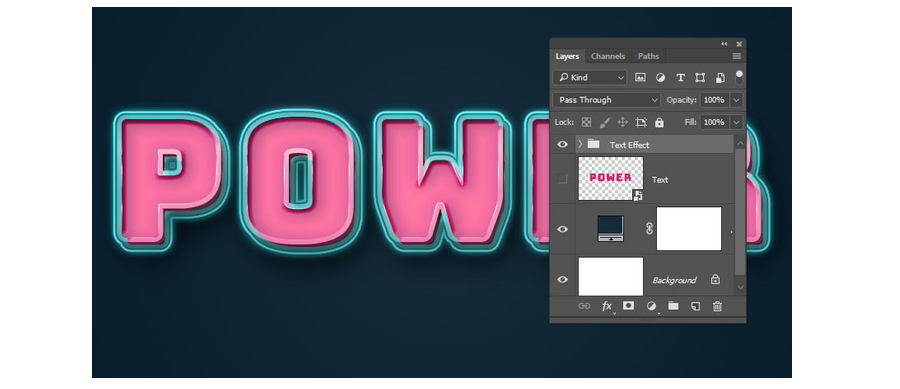The width and height of the screenshot is (900, 389).
Task: Click the Text Effect group folder icon
Action: pyautogui.click(x=593, y=144)
